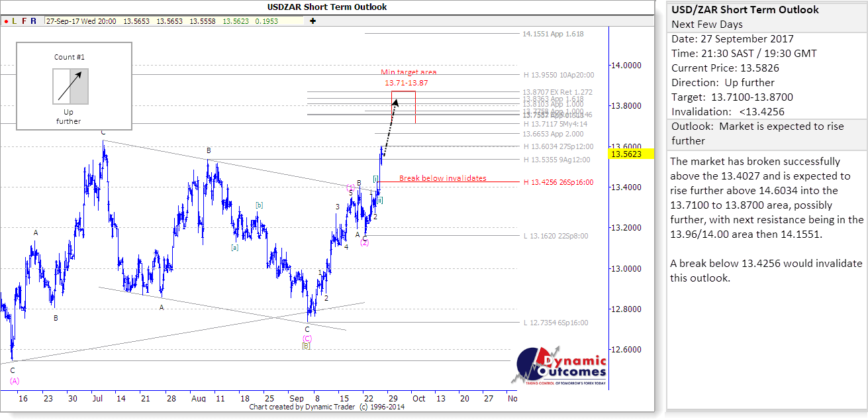The height and width of the screenshot is (420, 868).
Task: Click the 'Invalidation: <13.4256' line
Action: (728, 112)
